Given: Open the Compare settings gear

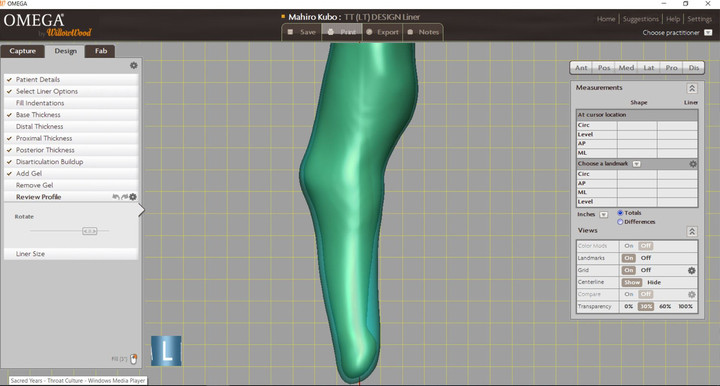Looking at the screenshot, I should point(692,295).
